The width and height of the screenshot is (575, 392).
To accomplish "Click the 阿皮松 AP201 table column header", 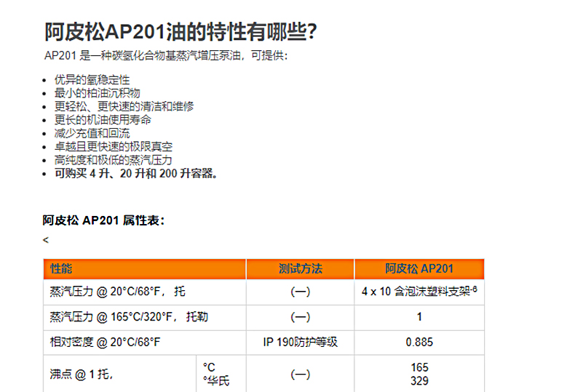I will [419, 269].
